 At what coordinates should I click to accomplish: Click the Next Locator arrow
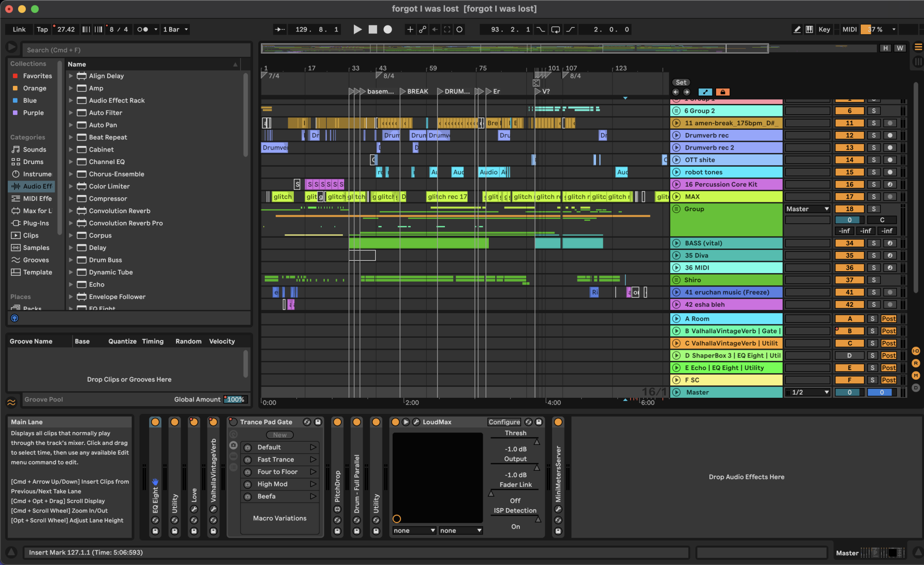point(687,92)
